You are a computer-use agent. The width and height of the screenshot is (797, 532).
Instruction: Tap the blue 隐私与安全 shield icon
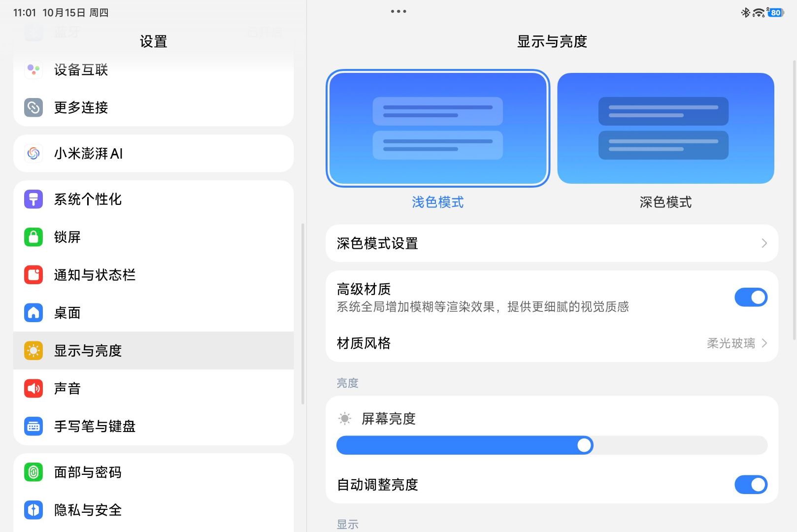pos(33,510)
